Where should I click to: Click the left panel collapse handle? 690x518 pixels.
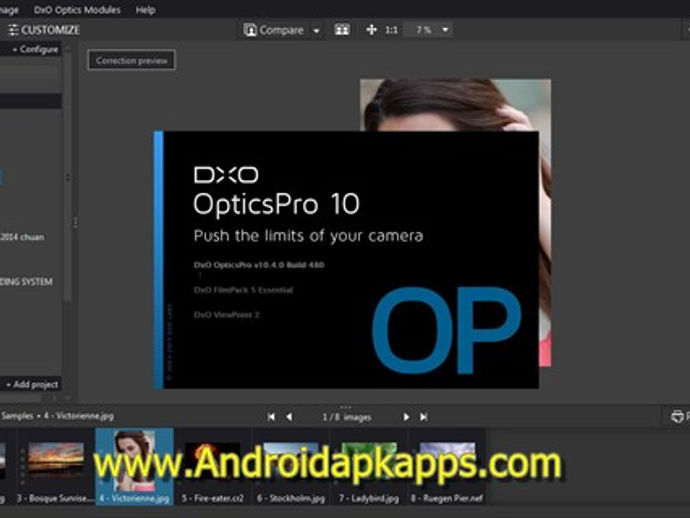tap(75, 223)
